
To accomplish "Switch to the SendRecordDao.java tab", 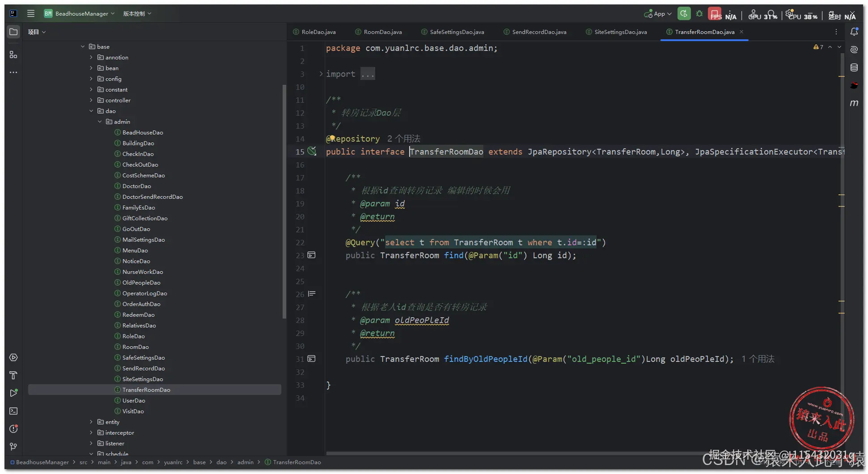I will [x=535, y=32].
